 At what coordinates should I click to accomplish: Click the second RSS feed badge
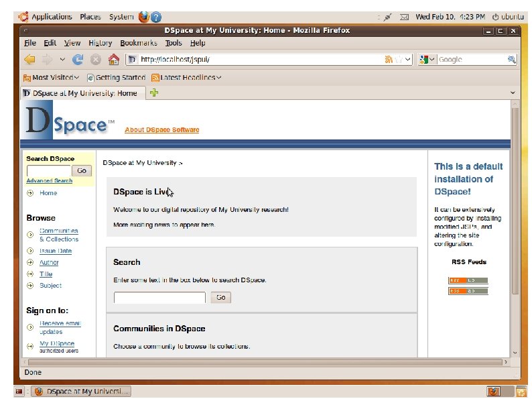coord(468,291)
